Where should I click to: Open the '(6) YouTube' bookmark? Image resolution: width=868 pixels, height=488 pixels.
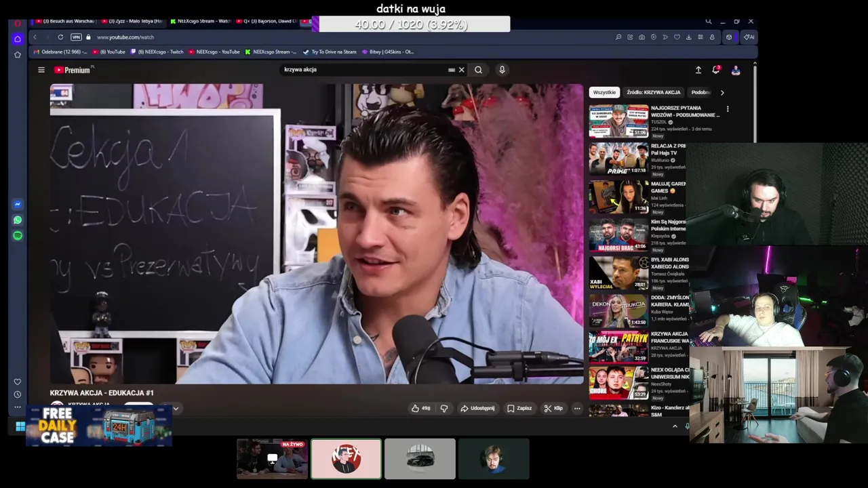(x=109, y=52)
